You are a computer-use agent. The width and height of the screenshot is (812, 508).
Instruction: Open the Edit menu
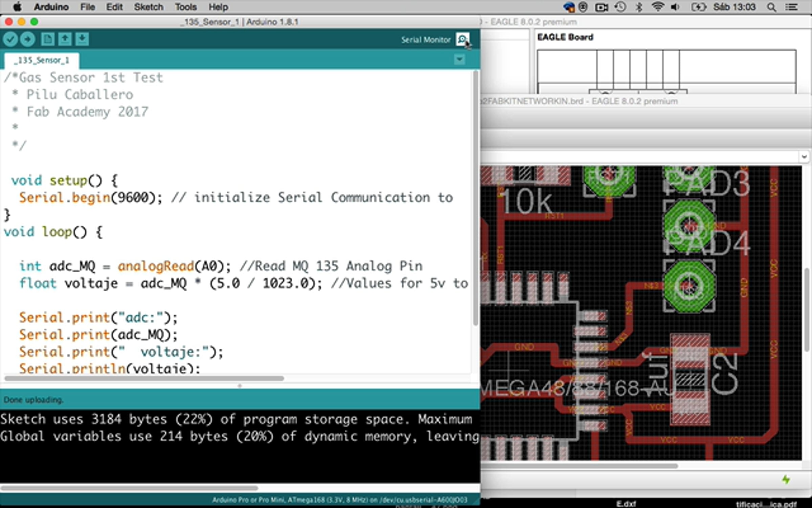pyautogui.click(x=114, y=7)
